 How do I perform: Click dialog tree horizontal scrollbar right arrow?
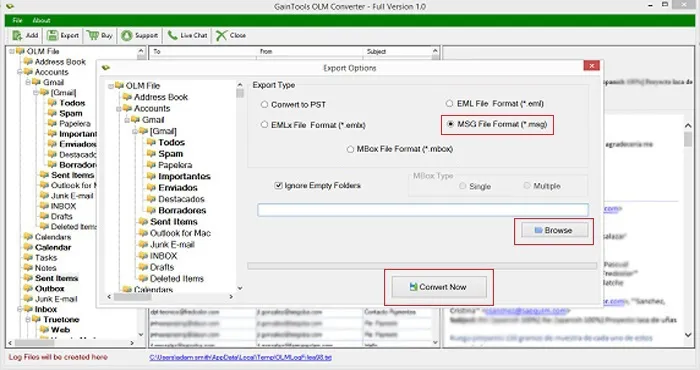231,296
